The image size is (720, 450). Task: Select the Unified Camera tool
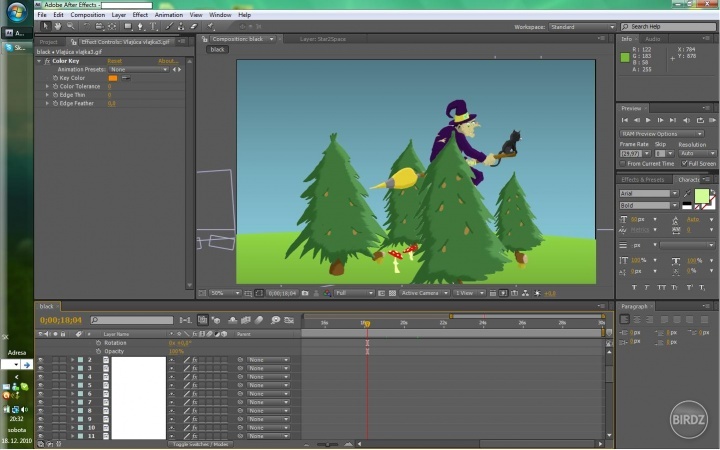coord(99,26)
